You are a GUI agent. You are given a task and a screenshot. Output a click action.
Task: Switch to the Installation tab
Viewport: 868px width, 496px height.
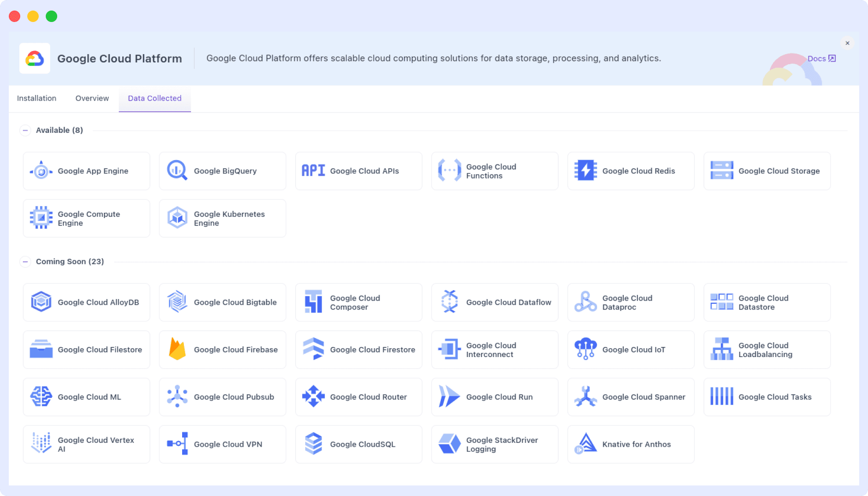coord(37,98)
